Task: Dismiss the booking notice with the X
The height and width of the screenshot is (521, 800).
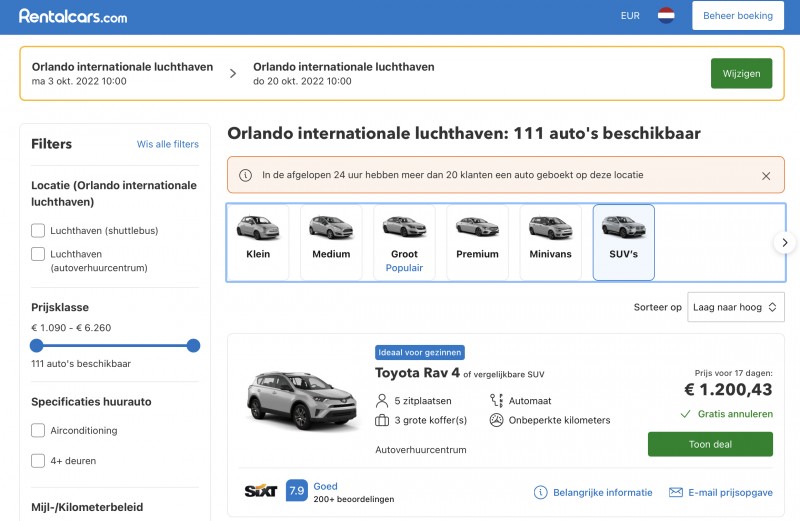Action: (766, 175)
